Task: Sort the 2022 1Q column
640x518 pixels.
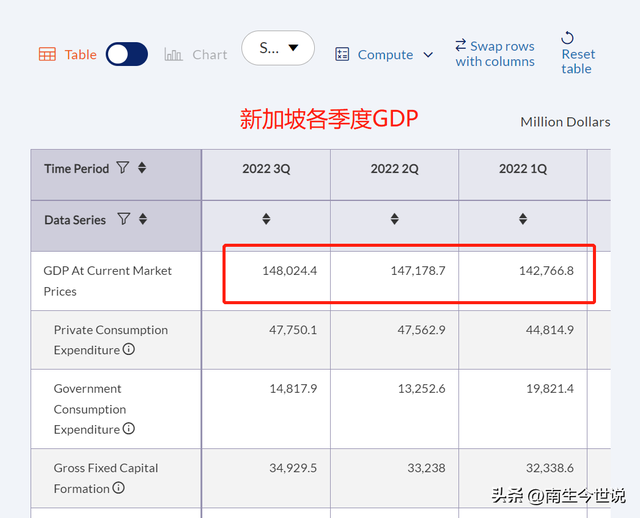Action: tap(523, 219)
